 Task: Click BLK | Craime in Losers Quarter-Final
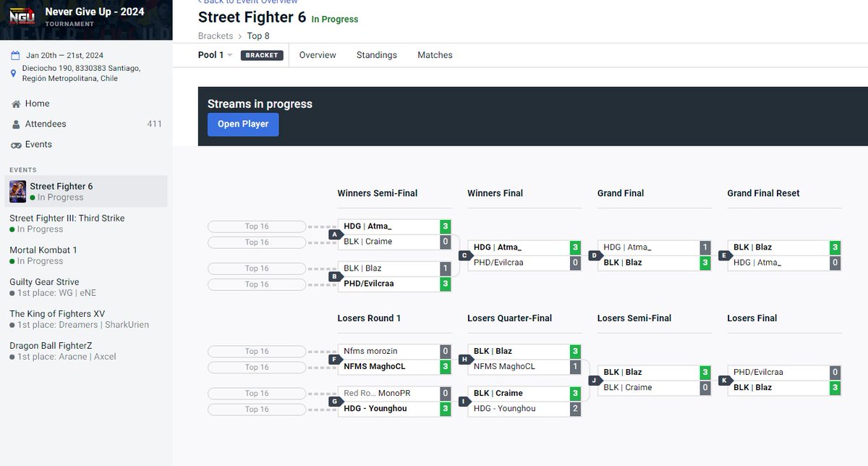(x=519, y=394)
